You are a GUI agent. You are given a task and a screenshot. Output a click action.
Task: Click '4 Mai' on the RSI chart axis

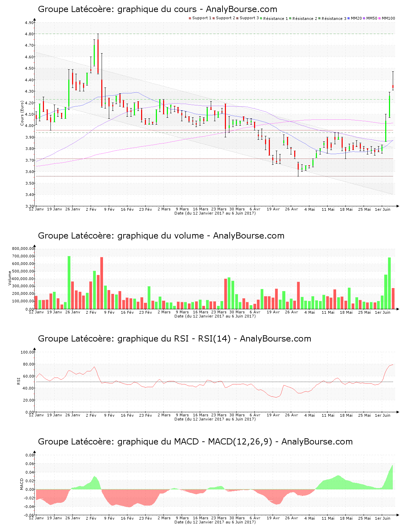[x=310, y=415]
